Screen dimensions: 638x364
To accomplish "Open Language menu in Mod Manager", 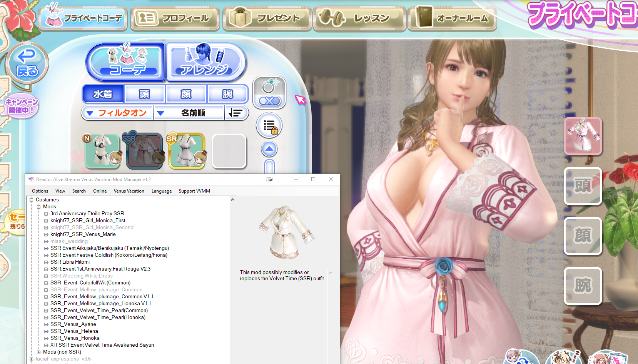I will pos(162,191).
